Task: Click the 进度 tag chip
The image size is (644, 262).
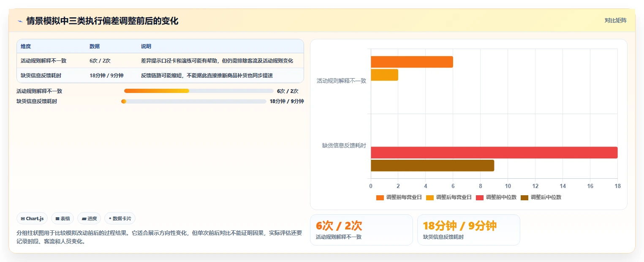Action: pyautogui.click(x=89, y=218)
